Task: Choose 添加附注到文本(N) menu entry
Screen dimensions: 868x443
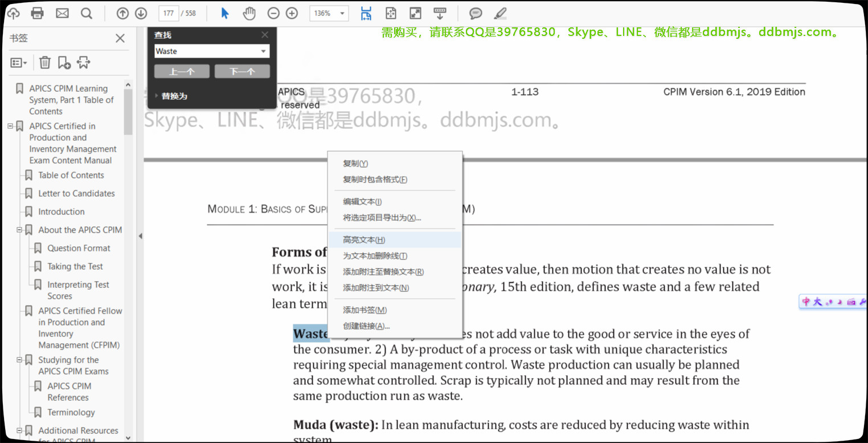Action: click(396, 288)
